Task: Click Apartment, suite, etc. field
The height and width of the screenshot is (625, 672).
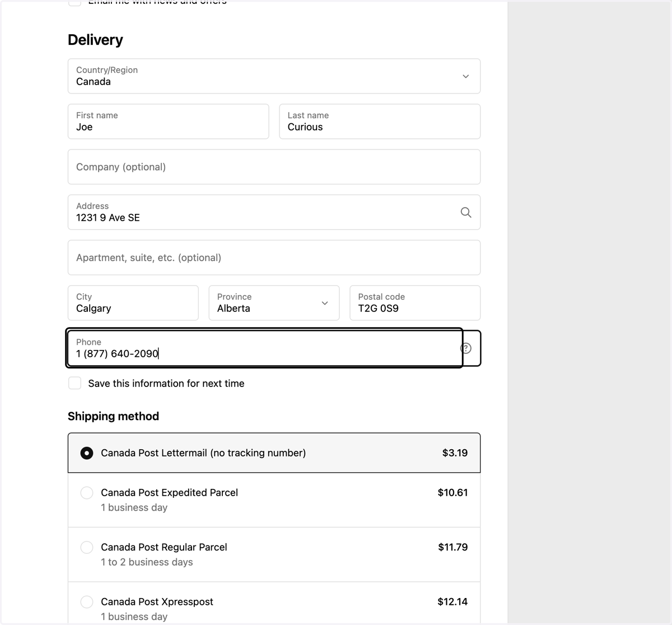Action: point(274,258)
